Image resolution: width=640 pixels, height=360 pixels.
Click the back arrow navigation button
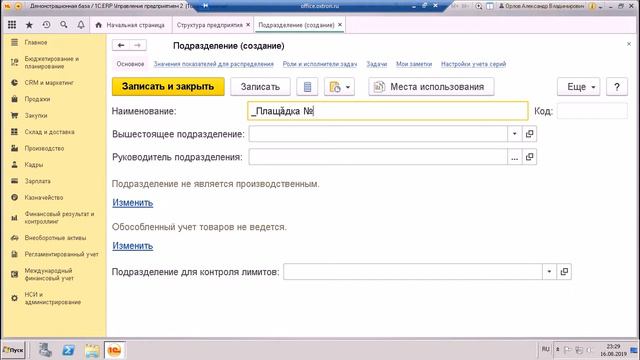[121, 45]
